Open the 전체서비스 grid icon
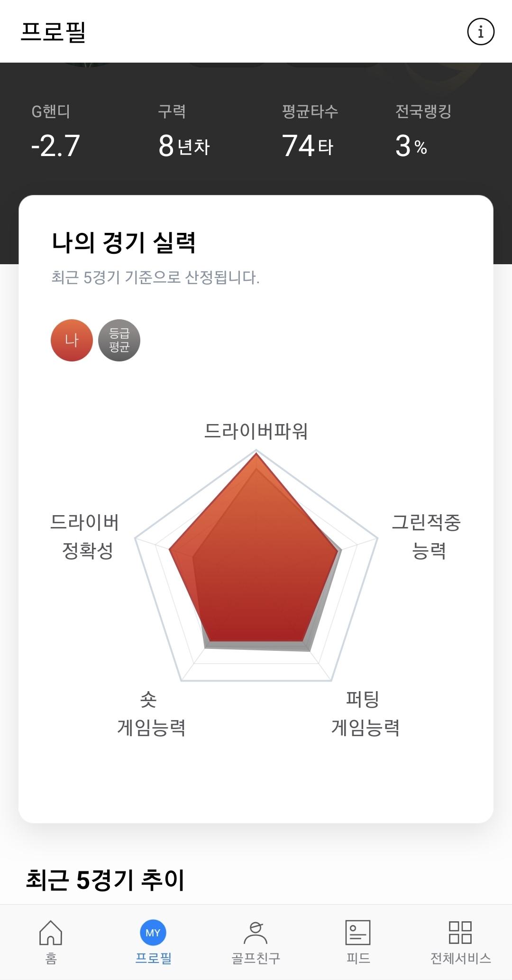512x980 pixels. pos(460,933)
